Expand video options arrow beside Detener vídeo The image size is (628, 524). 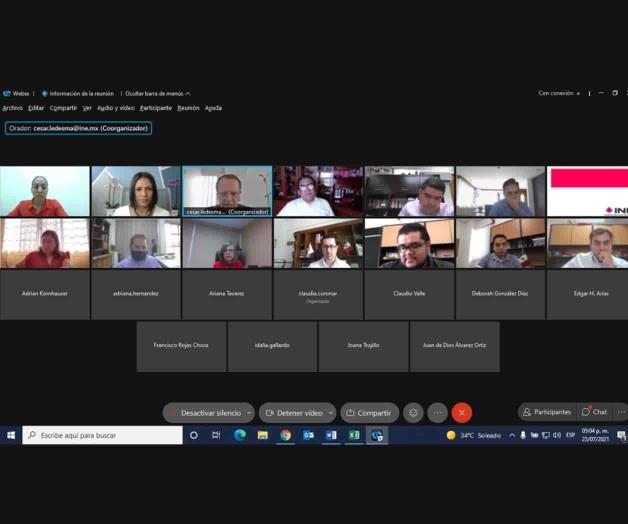pyautogui.click(x=331, y=412)
